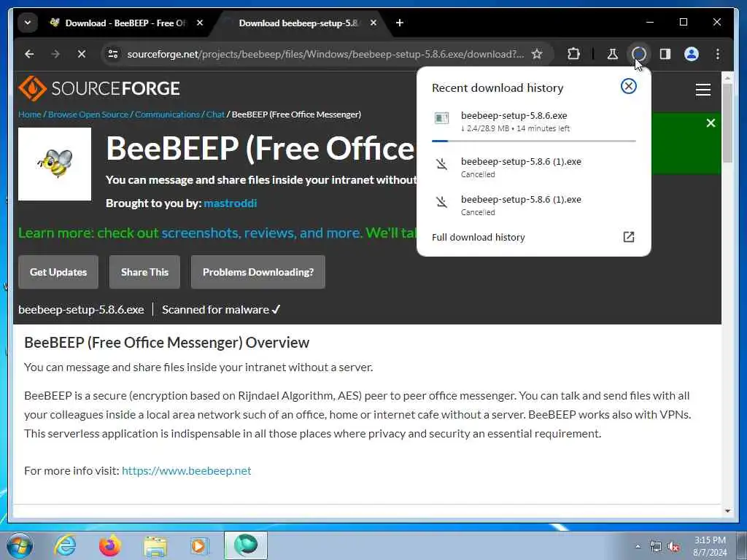Stop loading the page
The height and width of the screenshot is (560, 747).
click(x=82, y=54)
